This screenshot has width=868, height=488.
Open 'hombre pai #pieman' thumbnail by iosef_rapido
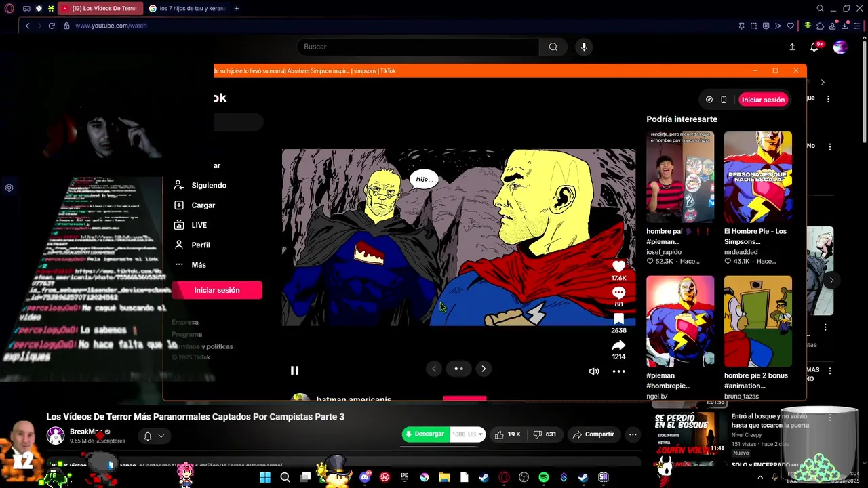click(x=680, y=178)
